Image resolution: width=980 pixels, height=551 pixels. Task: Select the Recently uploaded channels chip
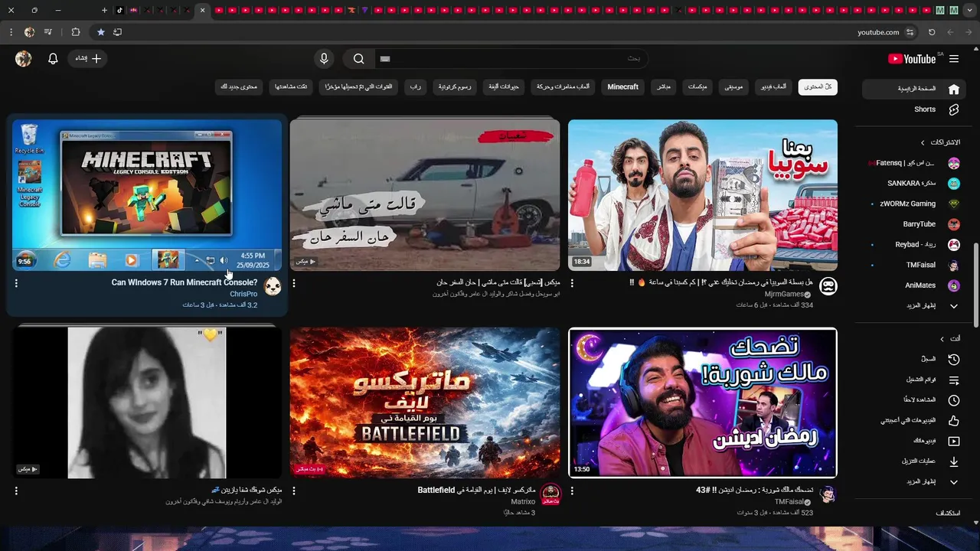pos(359,87)
